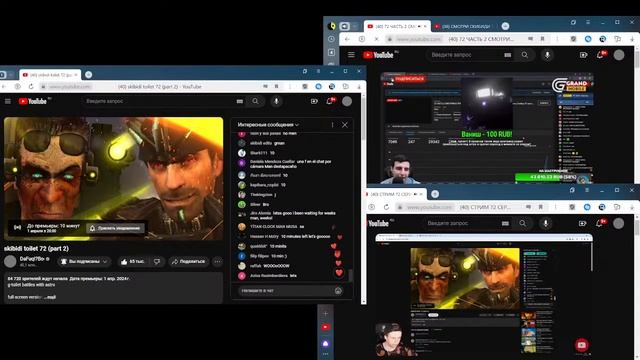Open DaFuq!?Boom channel avatar
640x360 pixels.
(x=10, y=262)
